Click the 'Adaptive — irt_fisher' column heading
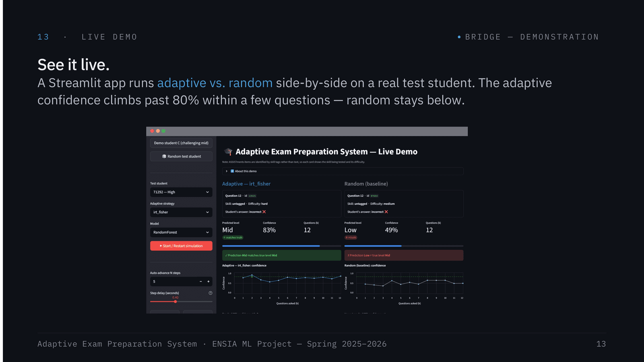644x362 pixels. [x=246, y=184]
